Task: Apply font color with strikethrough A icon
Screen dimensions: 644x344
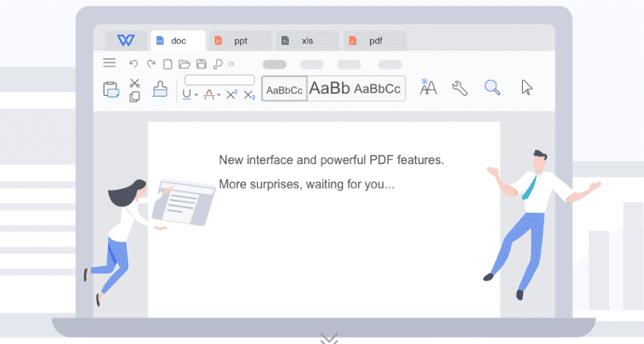Action: [x=209, y=94]
